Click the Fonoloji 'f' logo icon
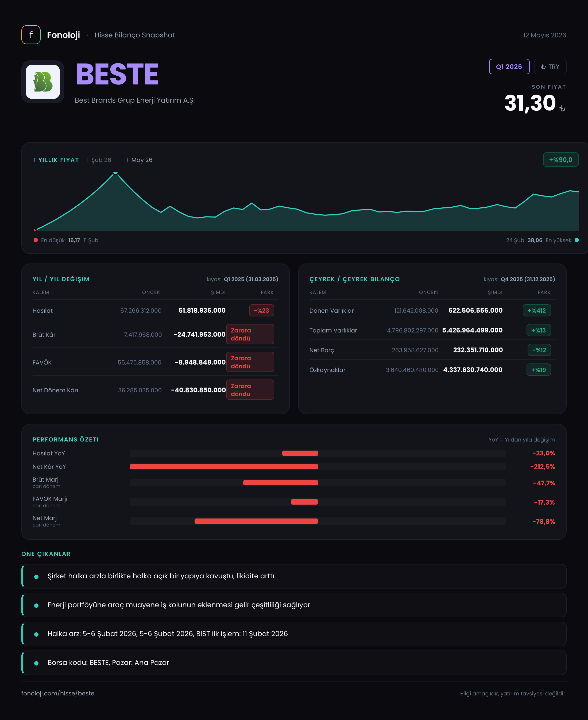The image size is (588, 720). tap(31, 35)
